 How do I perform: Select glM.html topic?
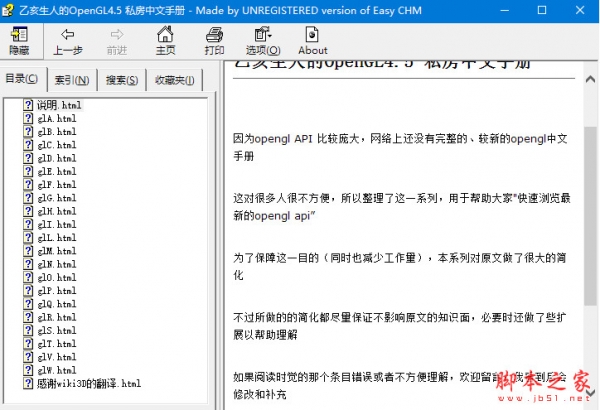point(57,251)
